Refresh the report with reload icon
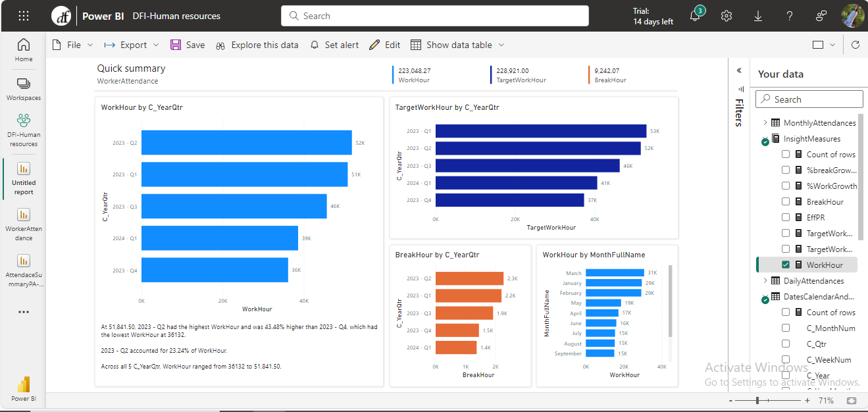868x412 pixels. [855, 45]
